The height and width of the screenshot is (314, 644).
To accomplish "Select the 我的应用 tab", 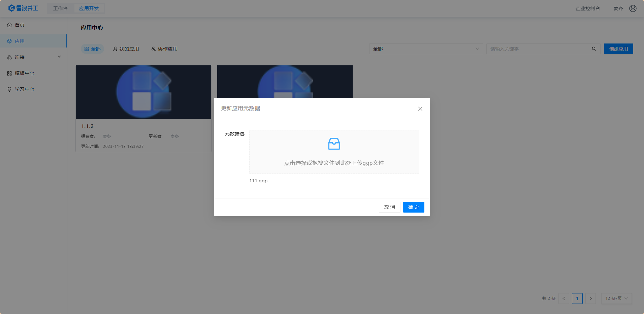I will [x=126, y=49].
